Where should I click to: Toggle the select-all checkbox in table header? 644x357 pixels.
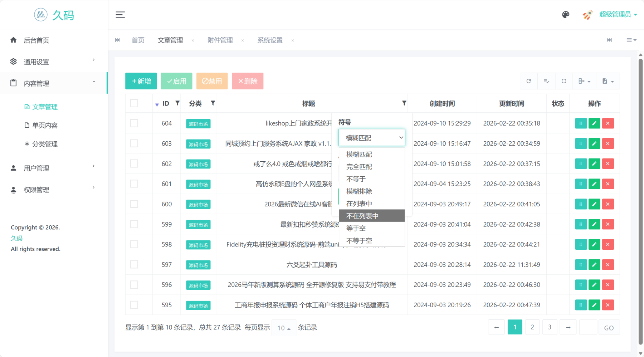pos(134,103)
